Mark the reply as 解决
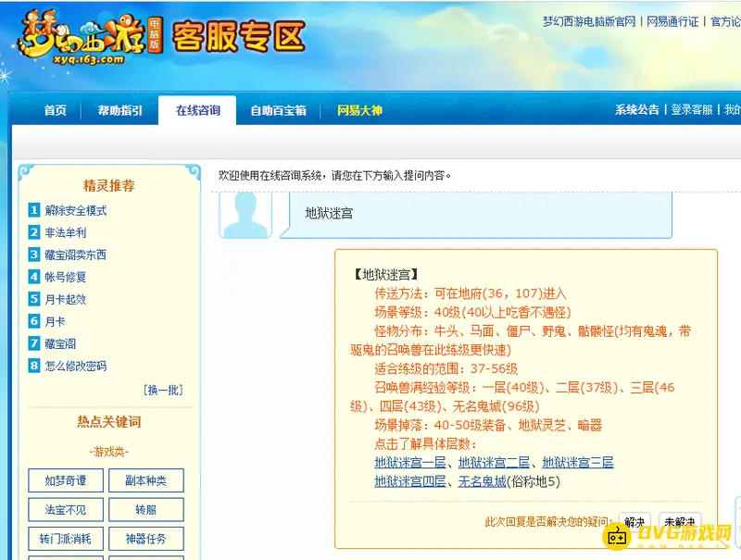This screenshot has height=560, width=741. pos(634,522)
